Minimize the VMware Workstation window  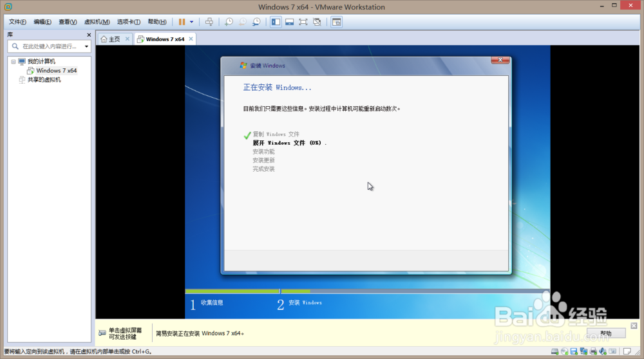(601, 6)
